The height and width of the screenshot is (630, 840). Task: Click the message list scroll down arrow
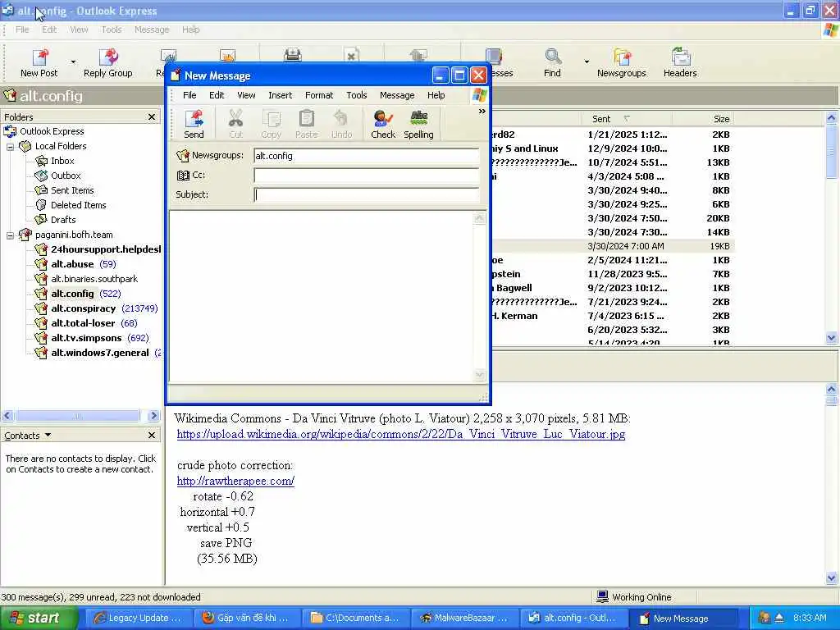tap(831, 338)
